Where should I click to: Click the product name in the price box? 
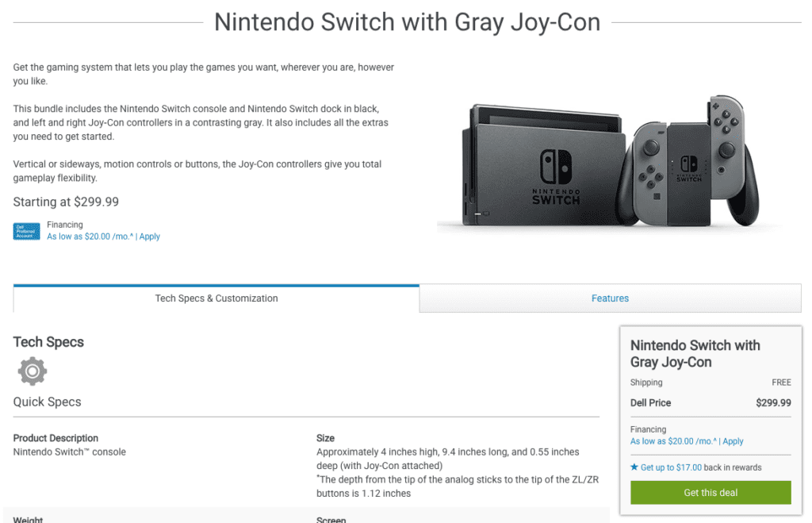tap(695, 354)
